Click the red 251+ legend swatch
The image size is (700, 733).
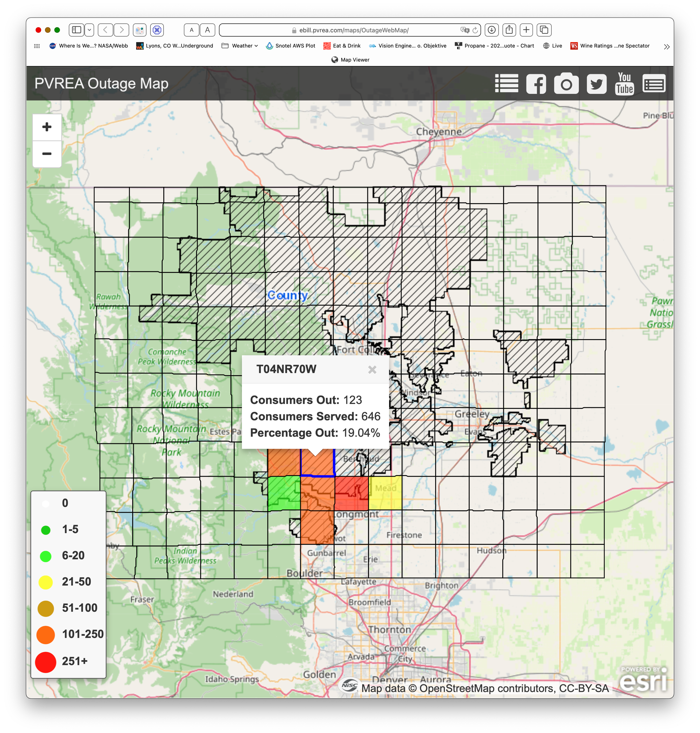point(46,662)
